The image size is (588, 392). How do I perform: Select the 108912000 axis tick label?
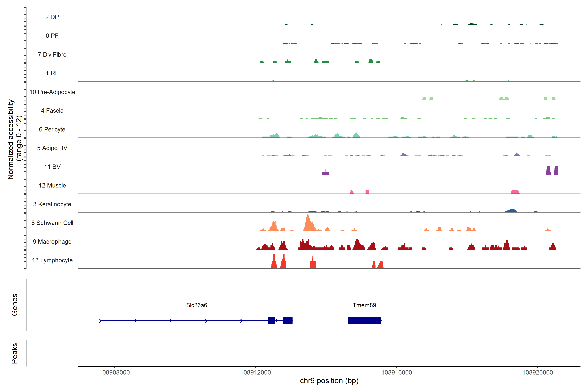255,372
